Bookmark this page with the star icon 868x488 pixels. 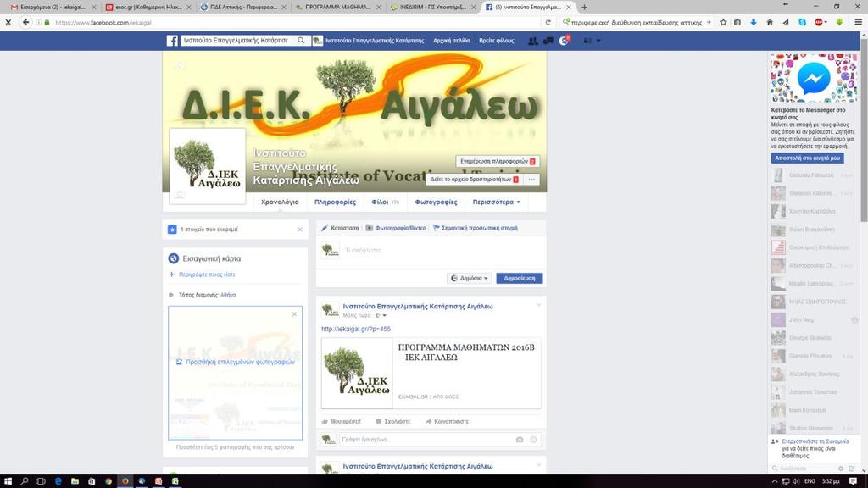coord(723,23)
